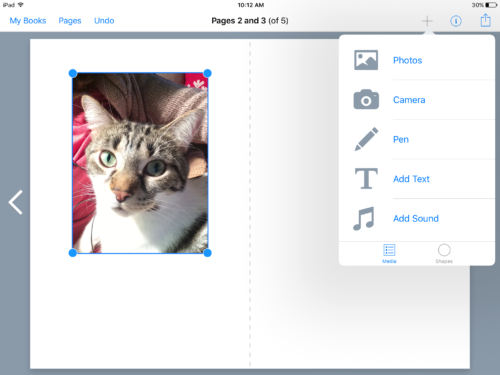Select the Pen pencil icon
500x375 pixels.
coord(366,139)
